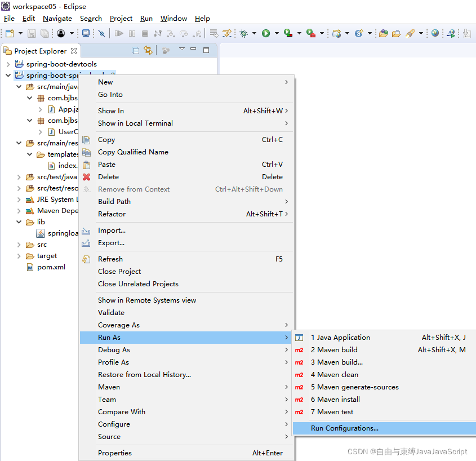The height and width of the screenshot is (461, 476).
Task: Select 1 Java Application in Run As
Action: [x=384, y=338]
